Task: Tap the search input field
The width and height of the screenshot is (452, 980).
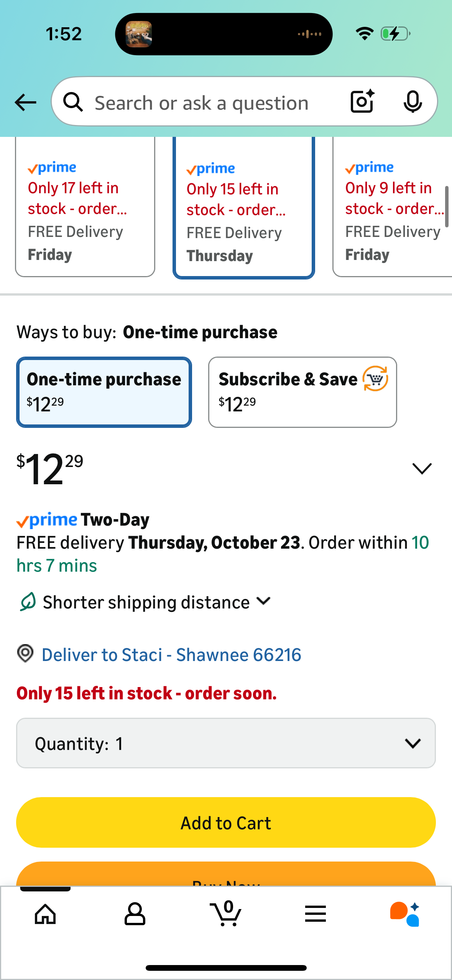Action: point(201,102)
